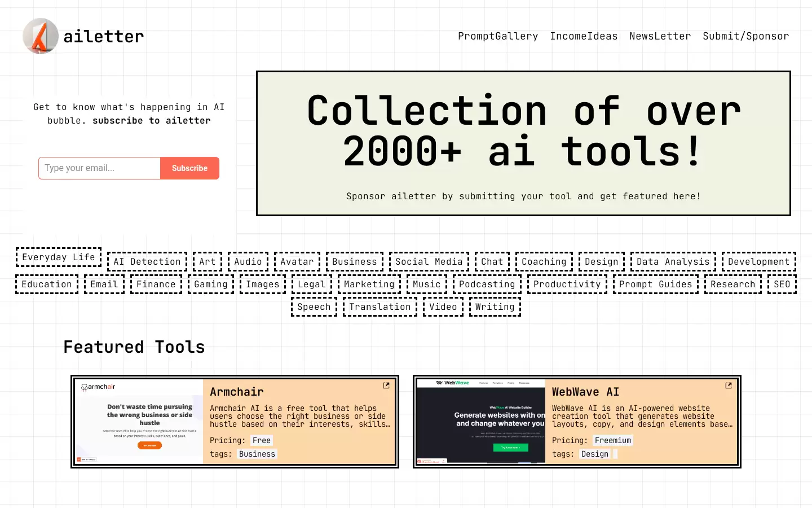Viewport: 812px width, 508px height.
Task: Open the NewsLetter nav link
Action: pyautogui.click(x=660, y=36)
